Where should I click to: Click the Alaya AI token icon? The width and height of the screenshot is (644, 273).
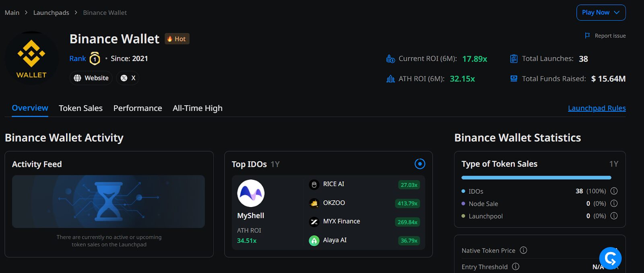(x=314, y=240)
